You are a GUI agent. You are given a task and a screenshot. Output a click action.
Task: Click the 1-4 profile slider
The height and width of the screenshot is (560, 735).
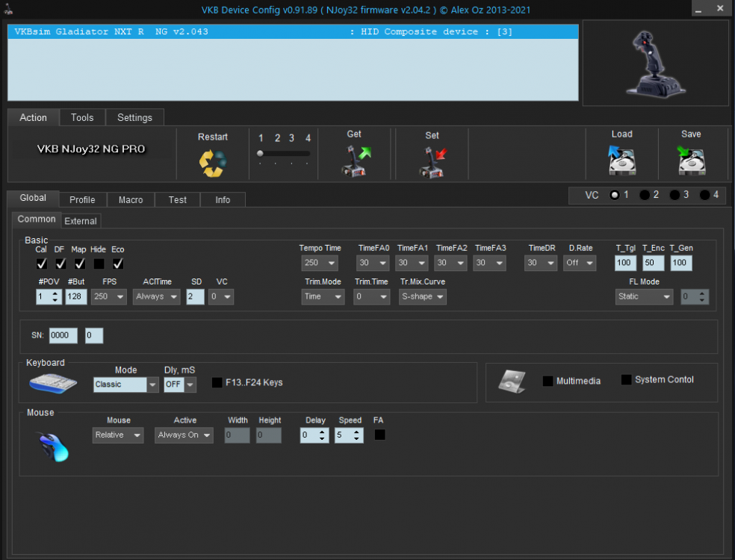tap(283, 154)
